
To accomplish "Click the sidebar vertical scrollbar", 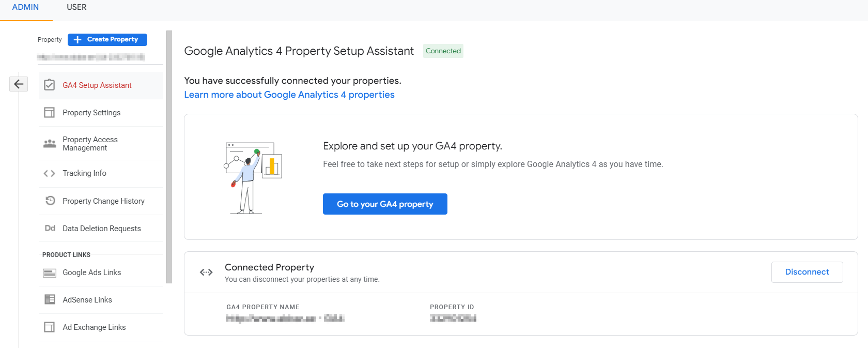I will pos(169,157).
